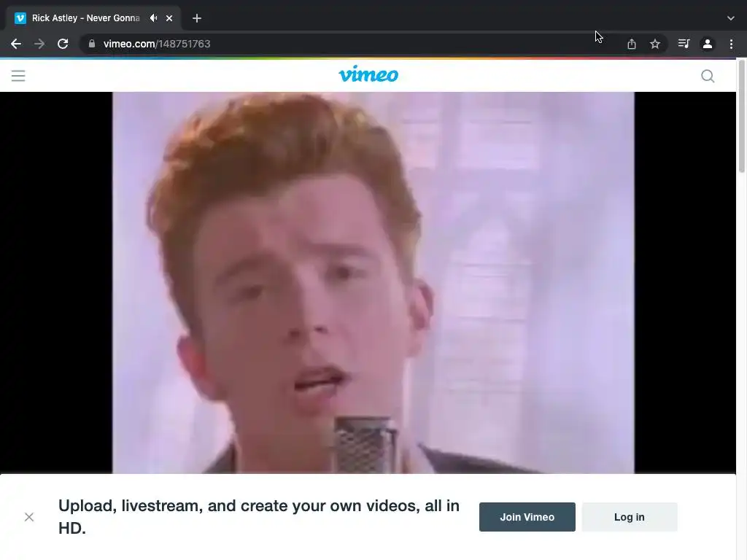The height and width of the screenshot is (560, 747).
Task: Click the Vimeo logo
Action: (368, 75)
